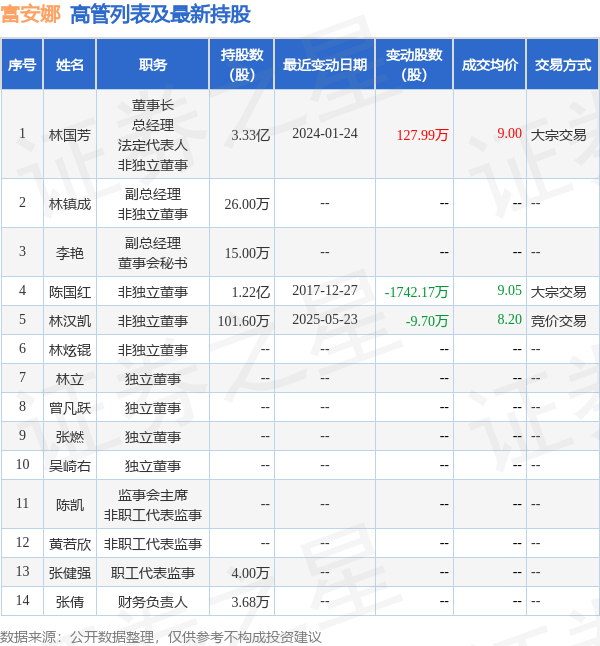Viewport: 600px width, 646px height.
Task: Click the 董事会秘书 position text
Action: point(153,263)
